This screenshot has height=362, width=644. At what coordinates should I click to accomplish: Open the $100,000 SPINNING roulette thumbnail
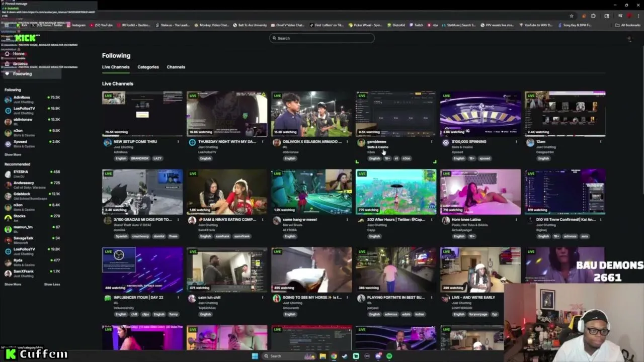coord(480,114)
